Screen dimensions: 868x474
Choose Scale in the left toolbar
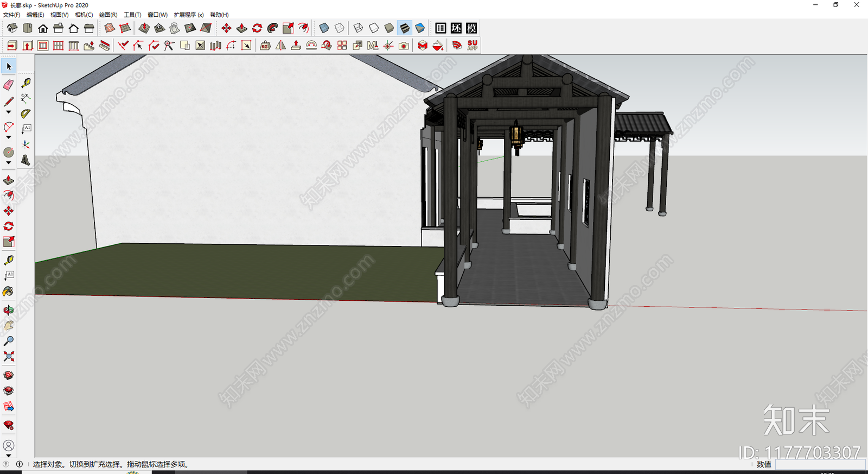pyautogui.click(x=9, y=242)
